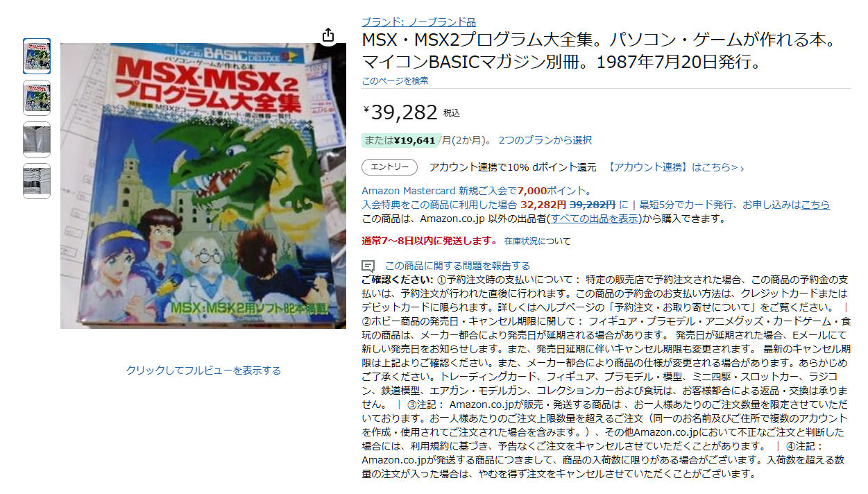Click the share icon above product image

pos(329,35)
